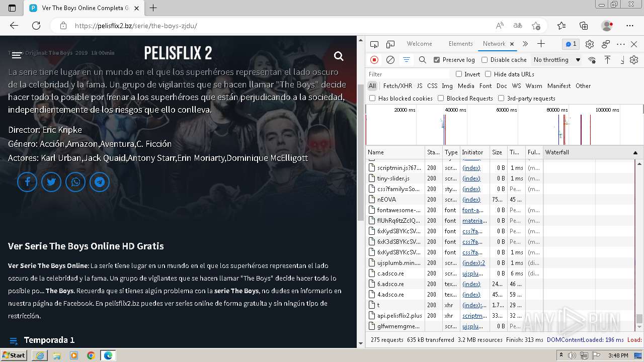644x362 pixels.
Task: Toggle Waterfall column sort arrow
Action: click(x=635, y=152)
